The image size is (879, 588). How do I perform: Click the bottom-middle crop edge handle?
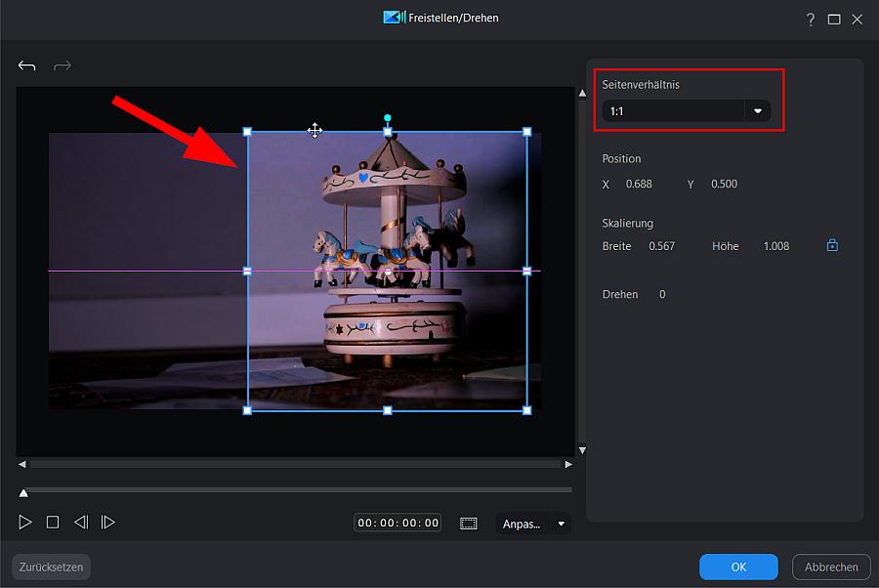click(x=388, y=410)
